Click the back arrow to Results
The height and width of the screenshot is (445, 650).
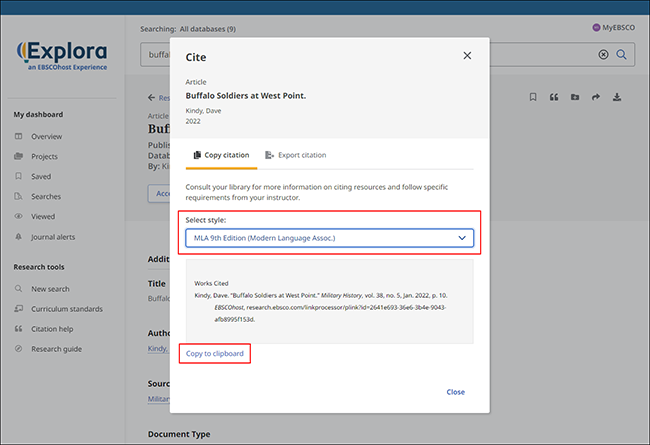tap(151, 98)
